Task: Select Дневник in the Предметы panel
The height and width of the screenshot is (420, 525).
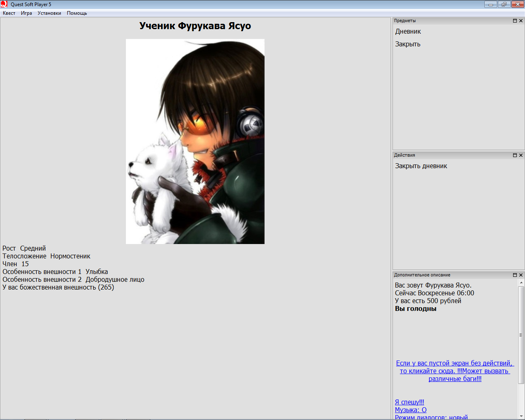Action: tap(408, 32)
